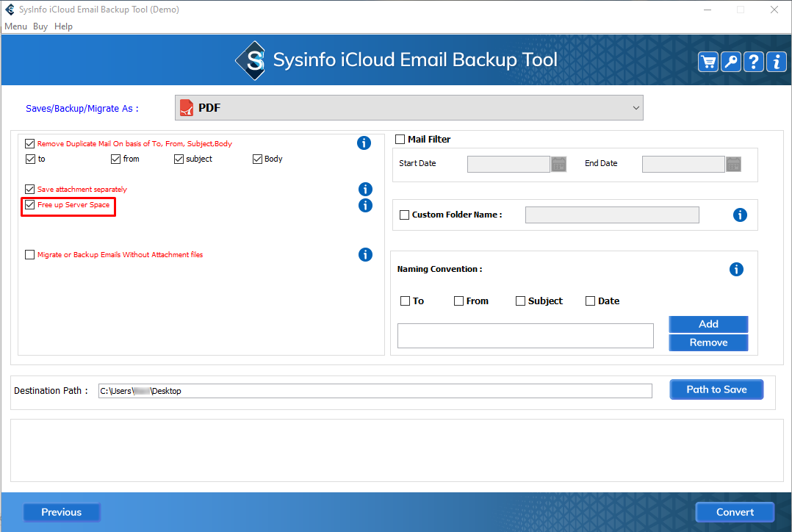Screen dimensions: 792x532
Task: Show info for Naming Convention
Action: click(x=736, y=270)
